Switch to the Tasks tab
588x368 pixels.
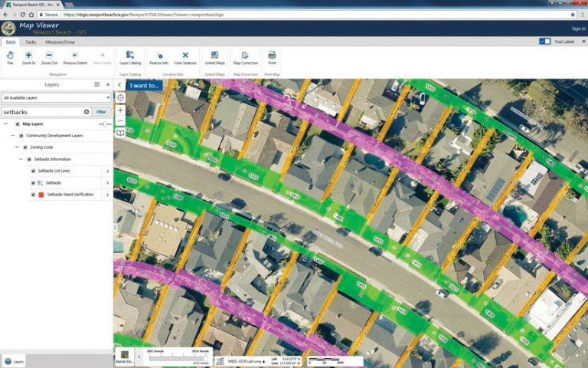tap(31, 42)
